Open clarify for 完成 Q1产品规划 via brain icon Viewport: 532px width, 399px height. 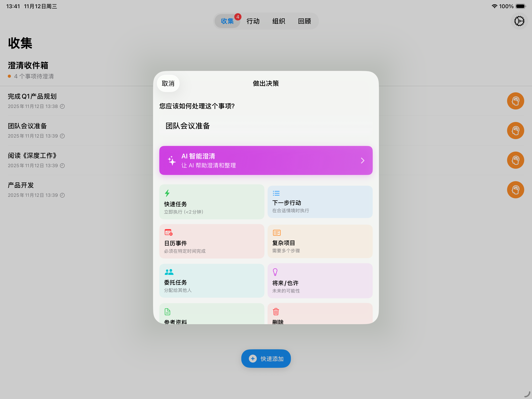(x=515, y=101)
